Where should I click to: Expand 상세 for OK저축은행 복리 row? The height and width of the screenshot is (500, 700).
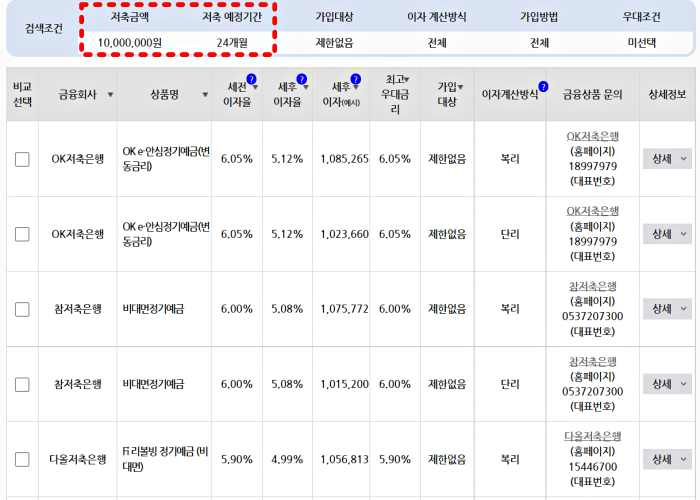[x=667, y=159]
